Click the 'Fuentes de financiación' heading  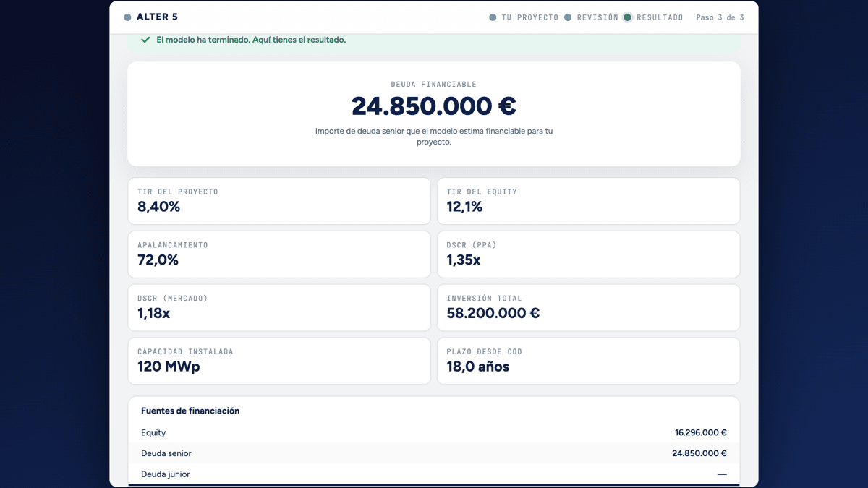coord(190,411)
